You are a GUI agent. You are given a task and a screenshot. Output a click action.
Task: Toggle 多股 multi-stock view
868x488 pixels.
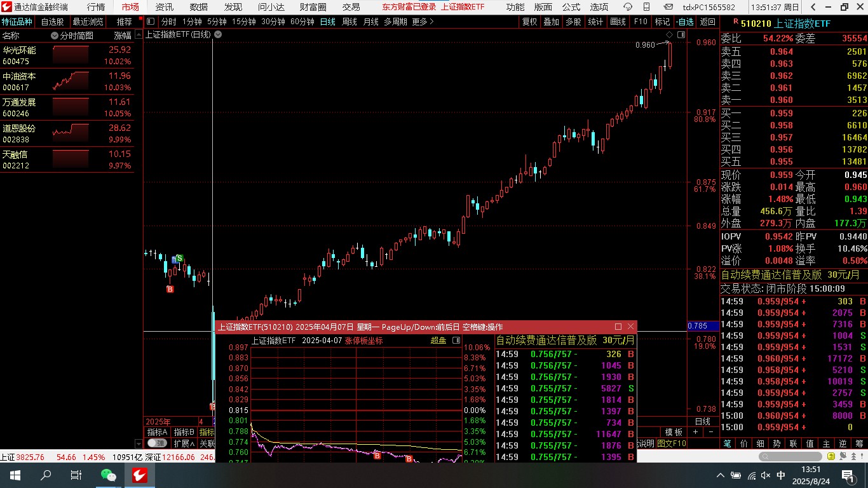(573, 22)
